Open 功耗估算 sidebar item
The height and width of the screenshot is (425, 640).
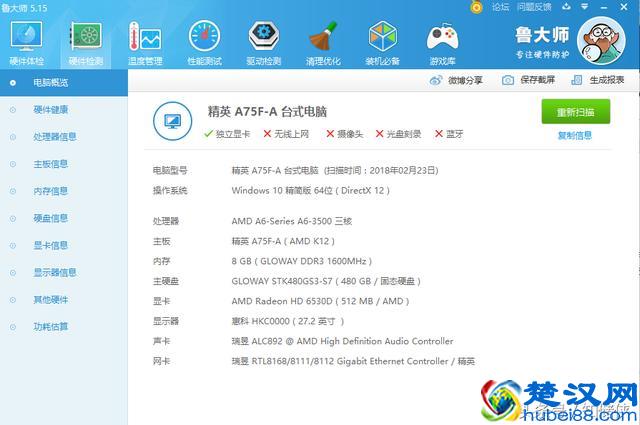click(51, 327)
